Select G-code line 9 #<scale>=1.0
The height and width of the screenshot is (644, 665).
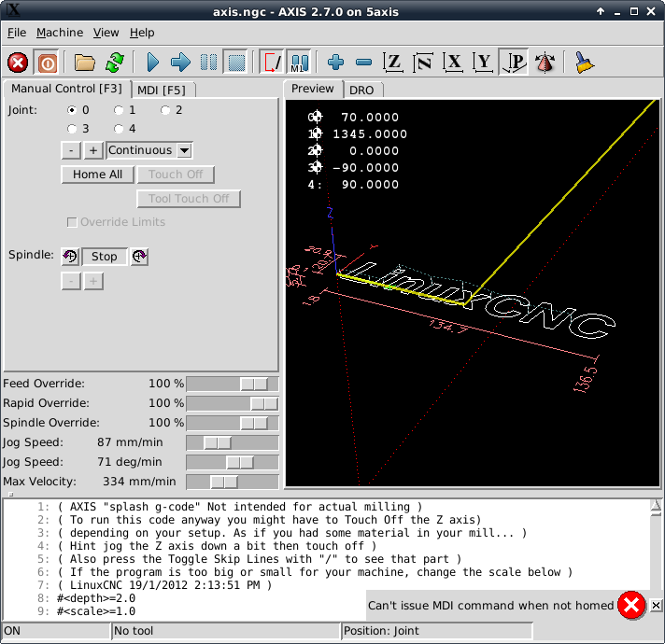(x=96, y=611)
